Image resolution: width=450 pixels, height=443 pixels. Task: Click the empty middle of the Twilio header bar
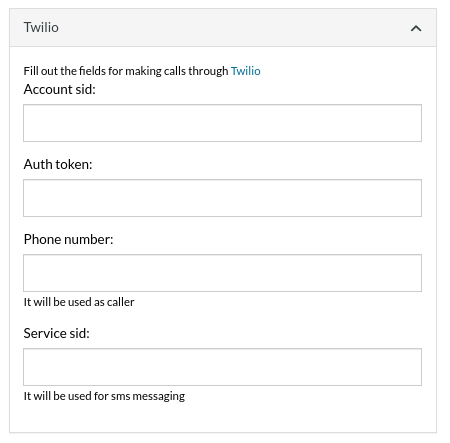point(233,28)
